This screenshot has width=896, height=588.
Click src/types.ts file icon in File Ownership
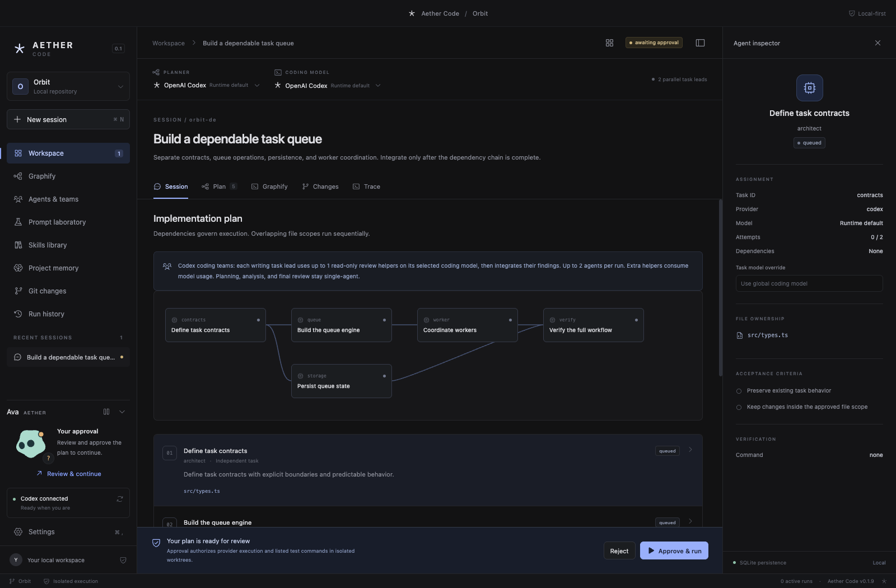pyautogui.click(x=739, y=335)
